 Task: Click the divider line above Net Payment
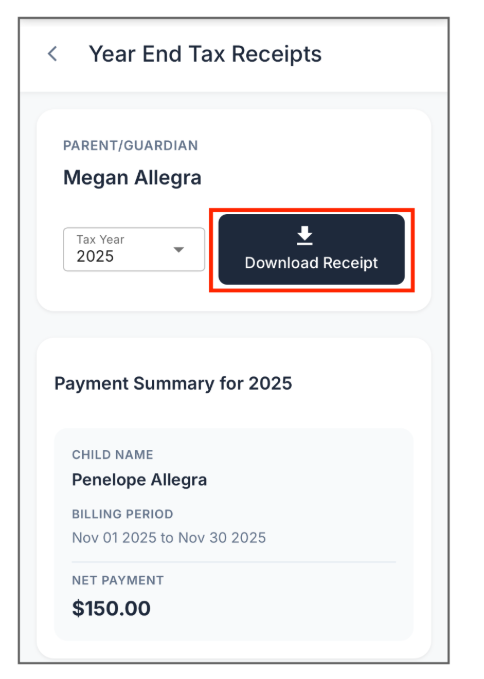pyautogui.click(x=234, y=562)
